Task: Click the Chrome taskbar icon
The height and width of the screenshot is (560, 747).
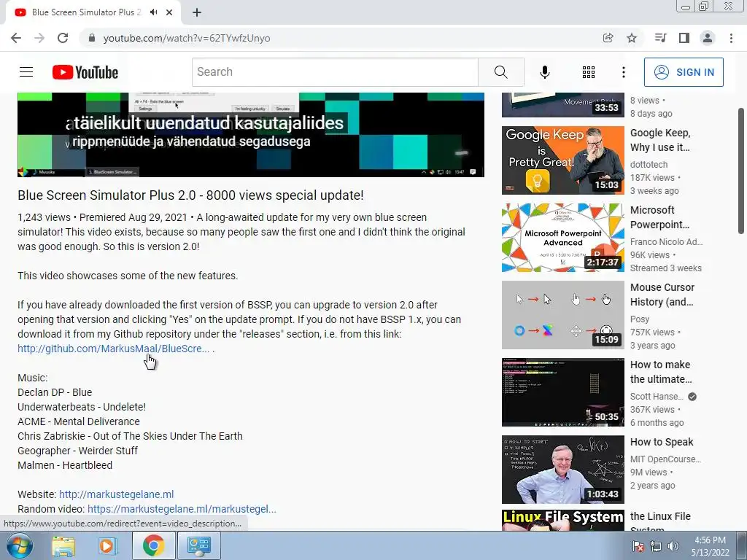Action: point(153,545)
